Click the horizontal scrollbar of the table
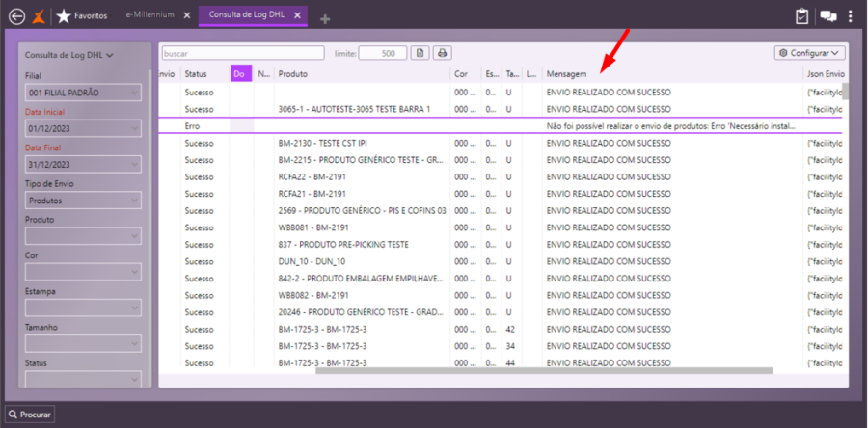The width and height of the screenshot is (868, 428). (x=544, y=370)
